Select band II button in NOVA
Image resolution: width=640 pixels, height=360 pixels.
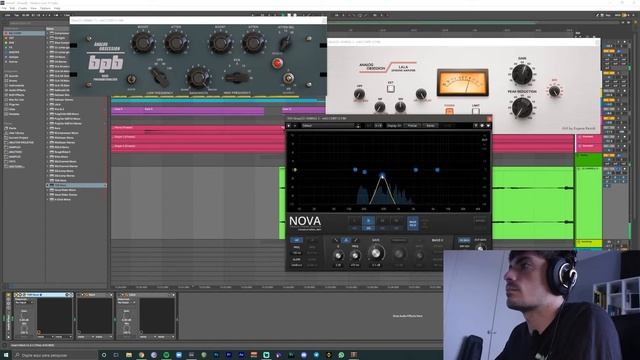click(369, 221)
